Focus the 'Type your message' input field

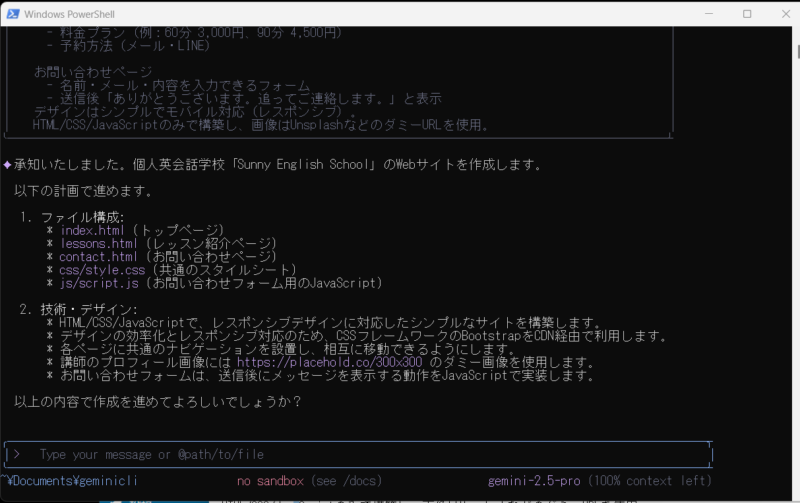coord(358,455)
